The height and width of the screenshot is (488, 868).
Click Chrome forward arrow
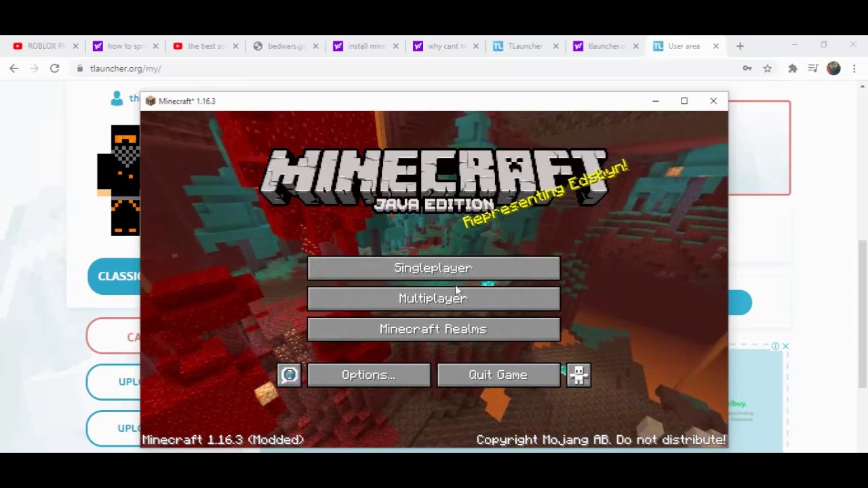coord(35,68)
